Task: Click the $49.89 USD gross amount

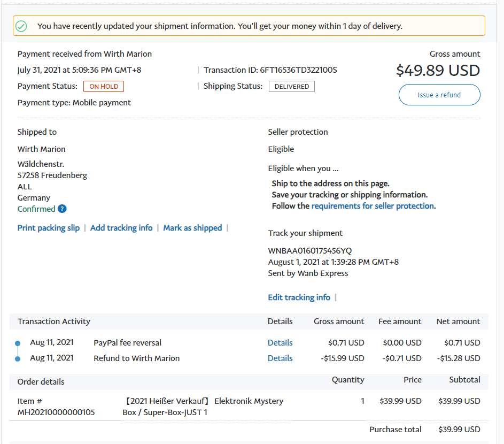Action: point(438,71)
